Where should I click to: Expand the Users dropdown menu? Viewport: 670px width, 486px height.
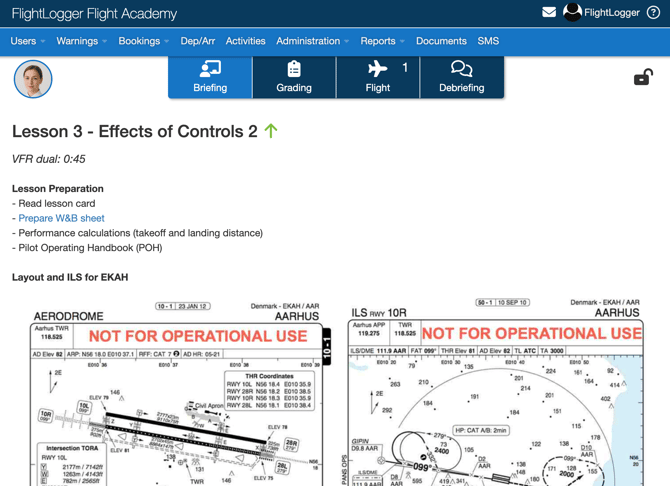point(27,41)
